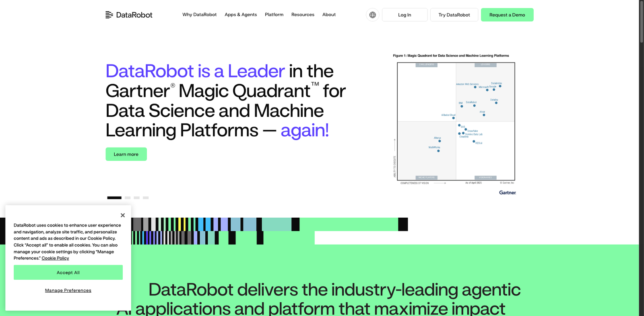Click the Log In button
Image resolution: width=644 pixels, height=316 pixels.
click(405, 15)
